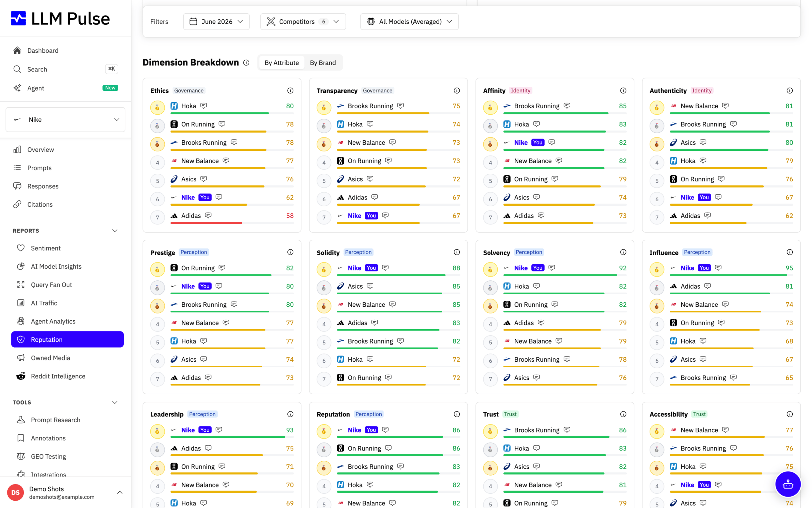Open the Affinity card info icon
The image size is (812, 508).
(623, 91)
